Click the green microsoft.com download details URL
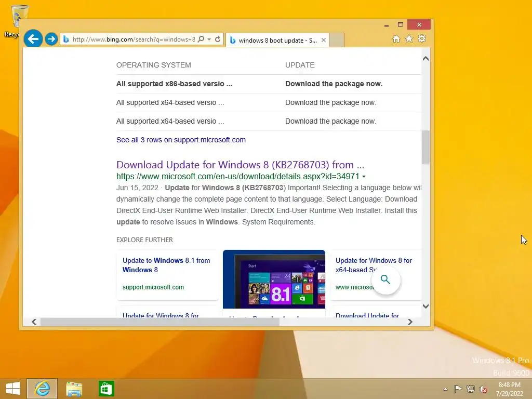 click(237, 177)
